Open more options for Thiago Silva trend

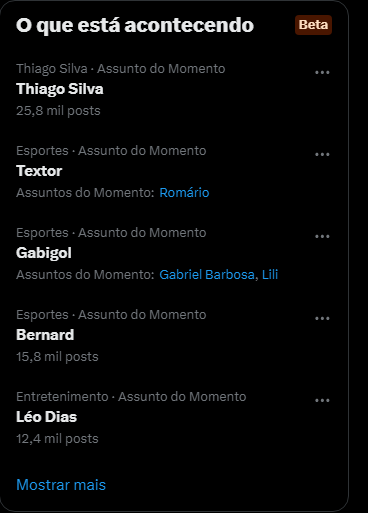click(322, 72)
